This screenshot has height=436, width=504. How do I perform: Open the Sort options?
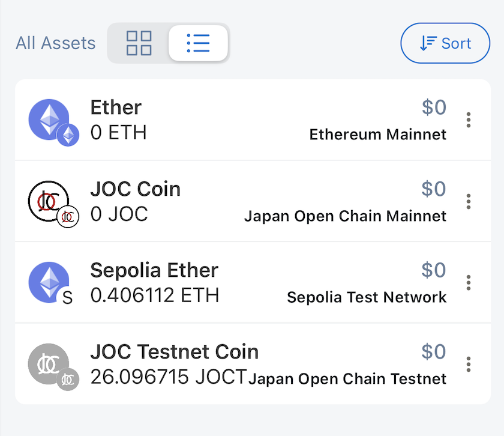click(445, 43)
